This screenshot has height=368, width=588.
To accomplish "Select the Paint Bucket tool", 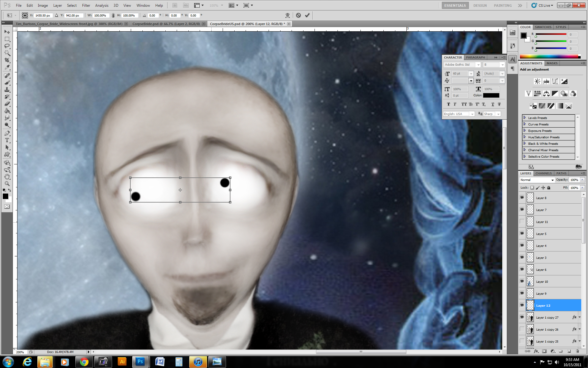I will click(7, 111).
